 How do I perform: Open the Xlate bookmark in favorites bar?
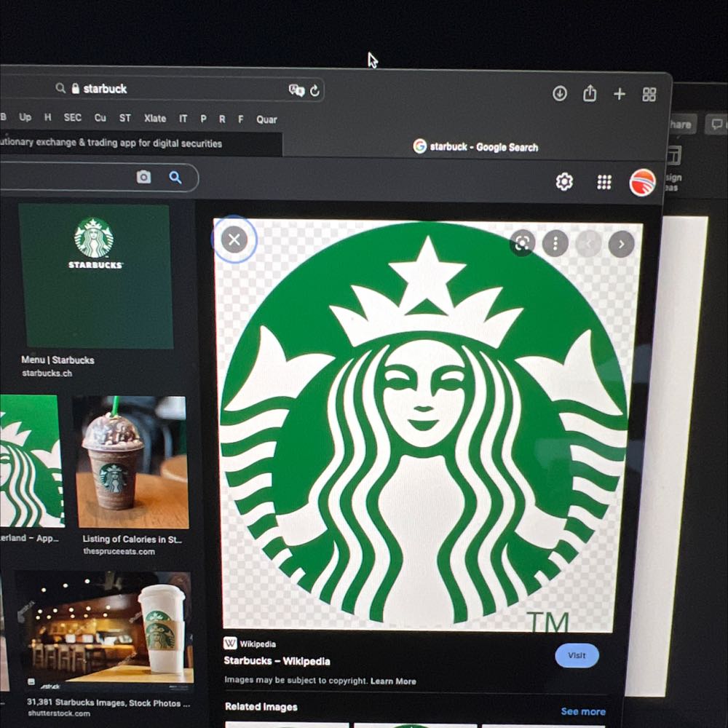coord(154,119)
